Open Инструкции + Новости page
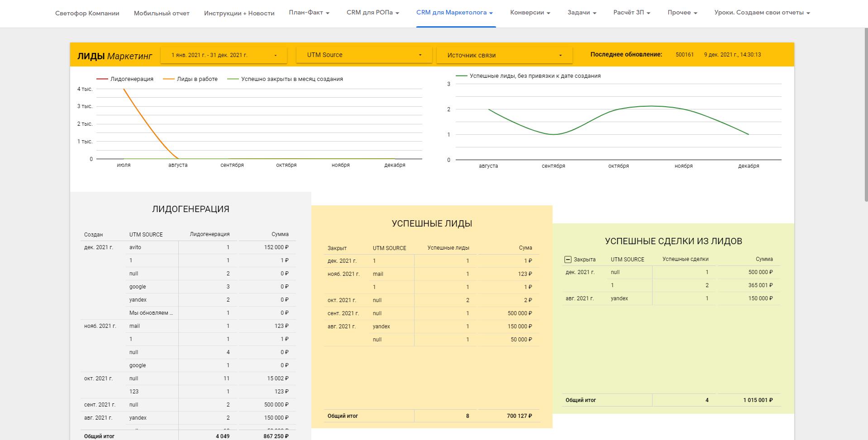The width and height of the screenshot is (868, 440). coord(239,13)
